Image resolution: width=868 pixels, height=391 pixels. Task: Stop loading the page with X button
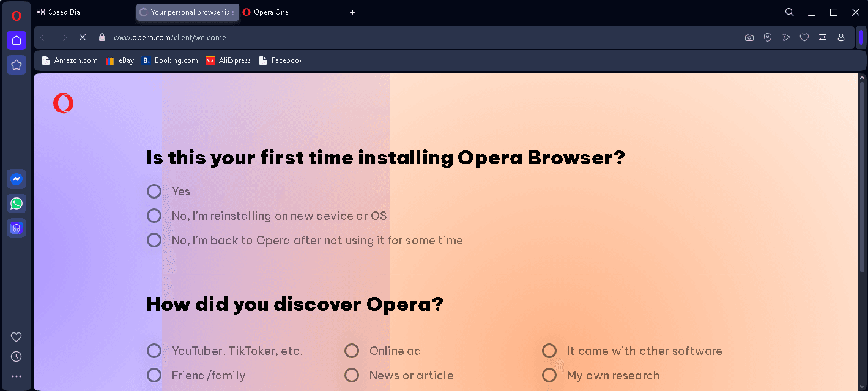click(x=83, y=37)
